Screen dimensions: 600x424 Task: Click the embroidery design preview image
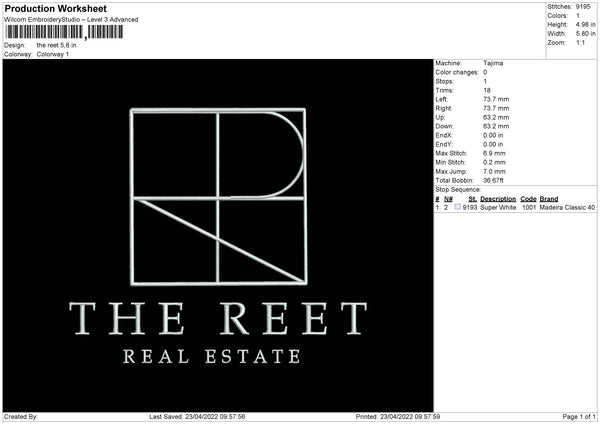tap(218, 235)
